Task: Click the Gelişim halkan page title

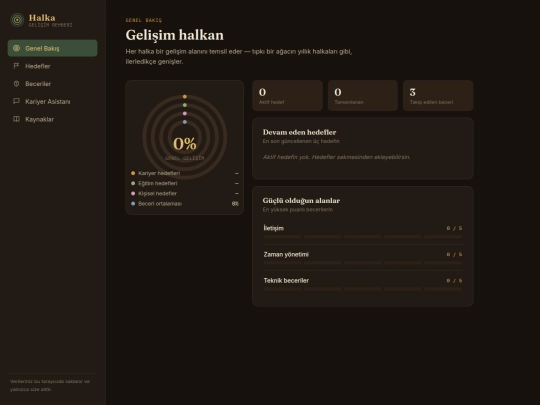Action: 175,35
